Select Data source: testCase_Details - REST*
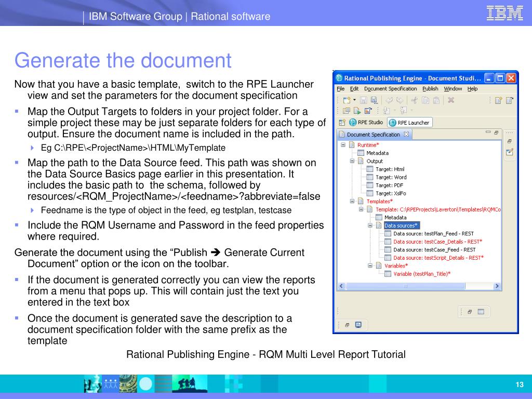The height and width of the screenshot is (399, 532). pos(437,242)
